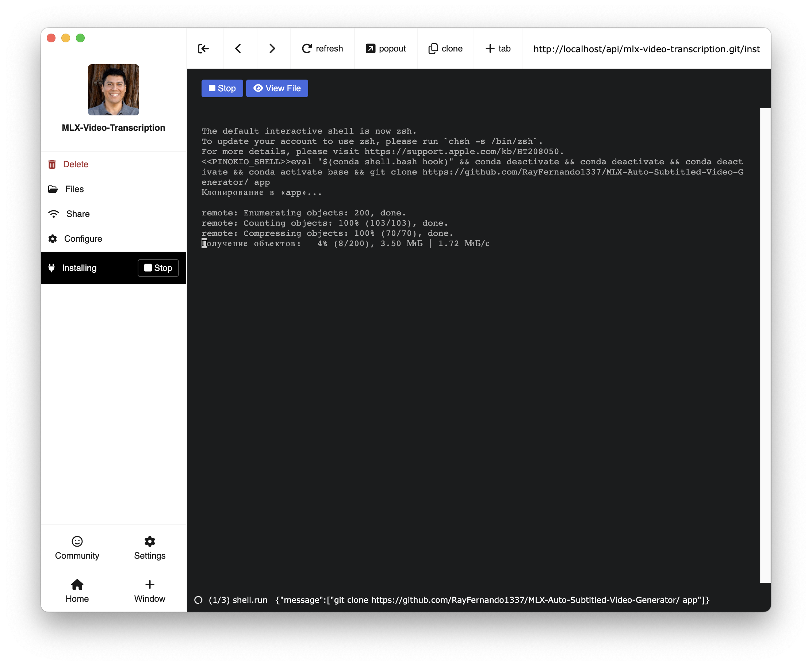Viewport: 812px width, 666px height.
Task: Click the localhost URL address field
Action: (646, 49)
